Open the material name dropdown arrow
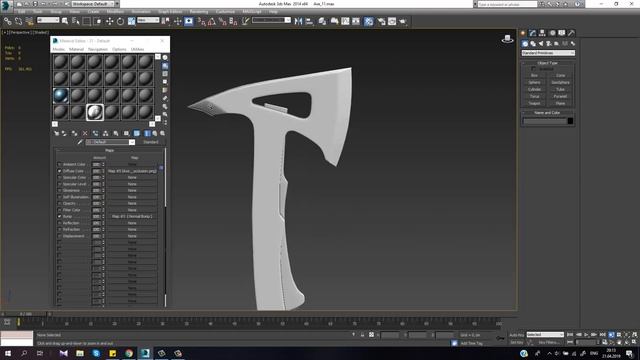This screenshot has width=640, height=360. tap(132, 142)
